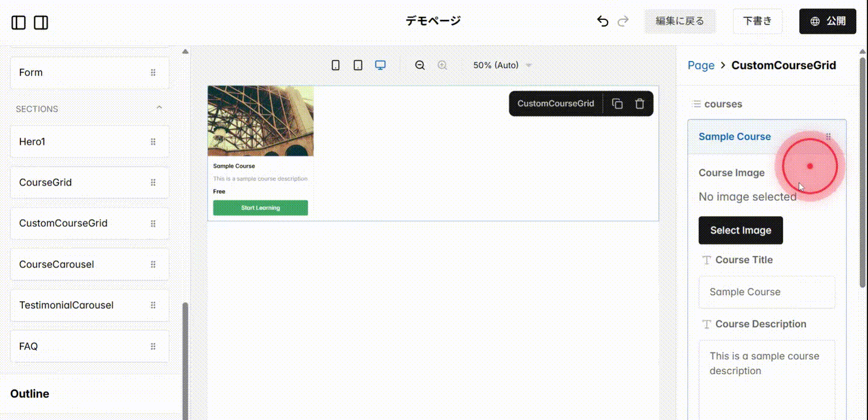Image resolution: width=868 pixels, height=420 pixels.
Task: Click the Select Image button
Action: (x=740, y=230)
